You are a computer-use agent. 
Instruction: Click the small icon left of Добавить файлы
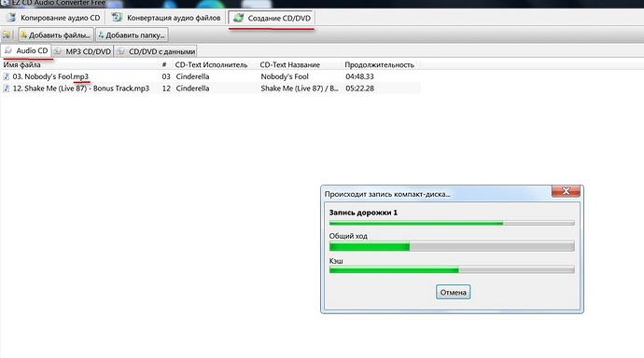pyautogui.click(x=7, y=34)
